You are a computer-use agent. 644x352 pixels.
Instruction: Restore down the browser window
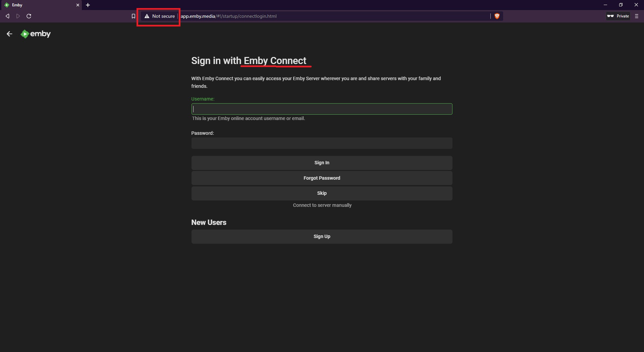click(x=621, y=5)
